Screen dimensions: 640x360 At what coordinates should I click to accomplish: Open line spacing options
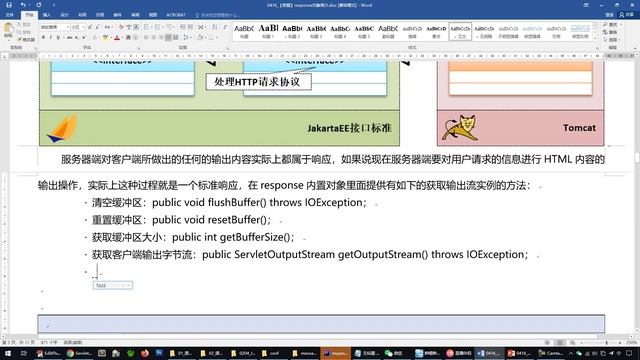click(187, 38)
